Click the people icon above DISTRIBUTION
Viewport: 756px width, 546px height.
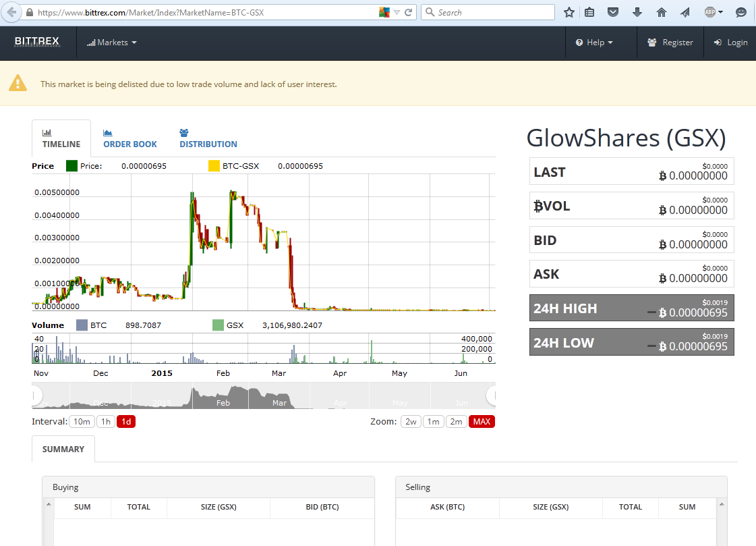(183, 132)
